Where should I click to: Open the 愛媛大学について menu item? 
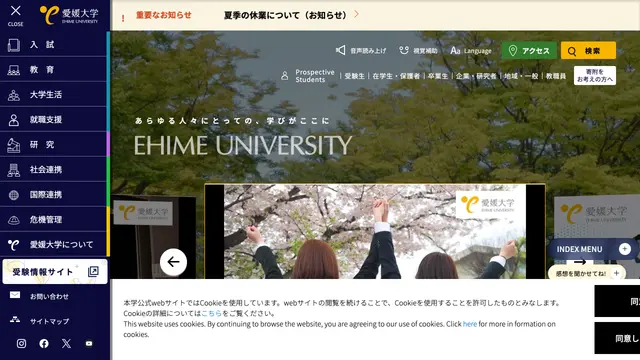53,244
